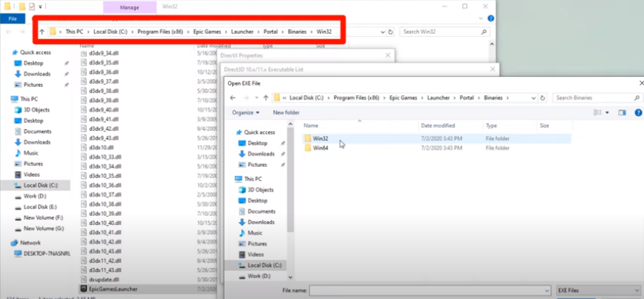This screenshot has height=299, width=644.
Task: Click This PC in Explorer address bar
Action: (74, 32)
